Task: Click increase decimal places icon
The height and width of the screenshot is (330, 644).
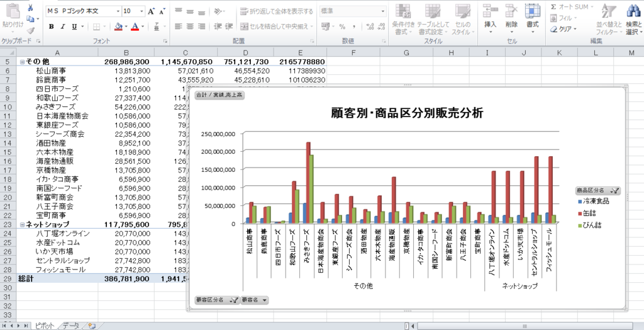Action: [x=370, y=26]
